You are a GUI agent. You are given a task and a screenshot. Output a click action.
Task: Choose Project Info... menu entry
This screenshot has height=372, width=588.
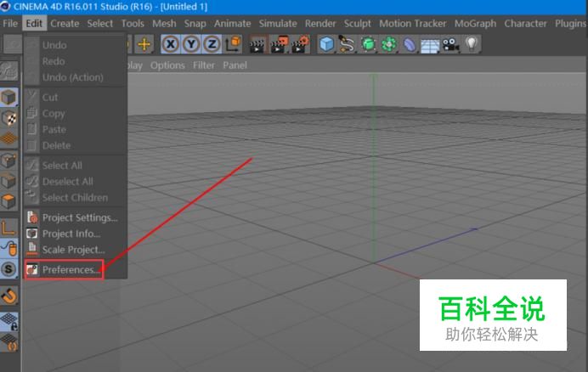point(75,234)
